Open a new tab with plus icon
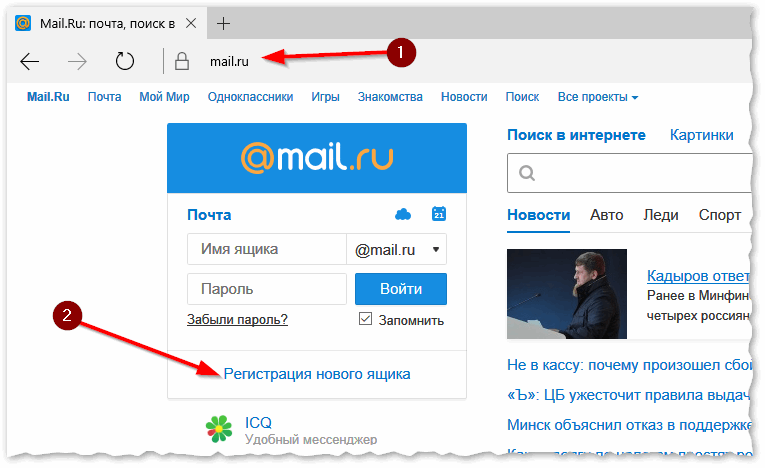 pyautogui.click(x=223, y=23)
